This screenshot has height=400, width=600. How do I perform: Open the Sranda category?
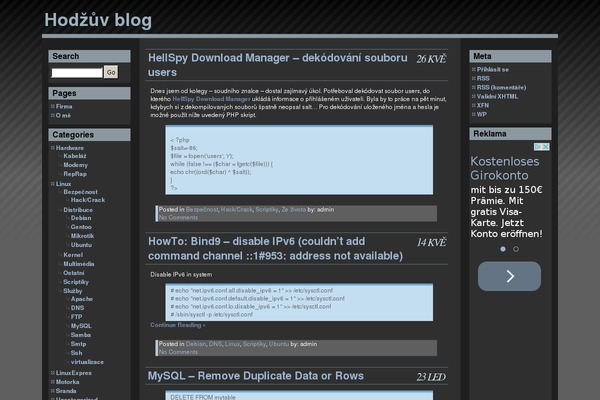66,391
